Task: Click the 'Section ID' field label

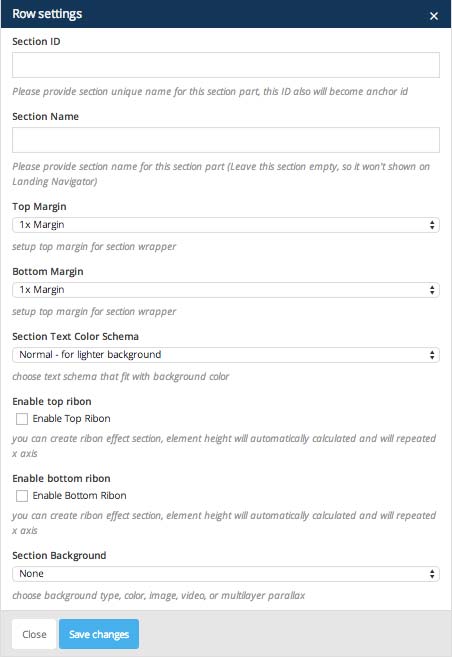Action: 36,41
